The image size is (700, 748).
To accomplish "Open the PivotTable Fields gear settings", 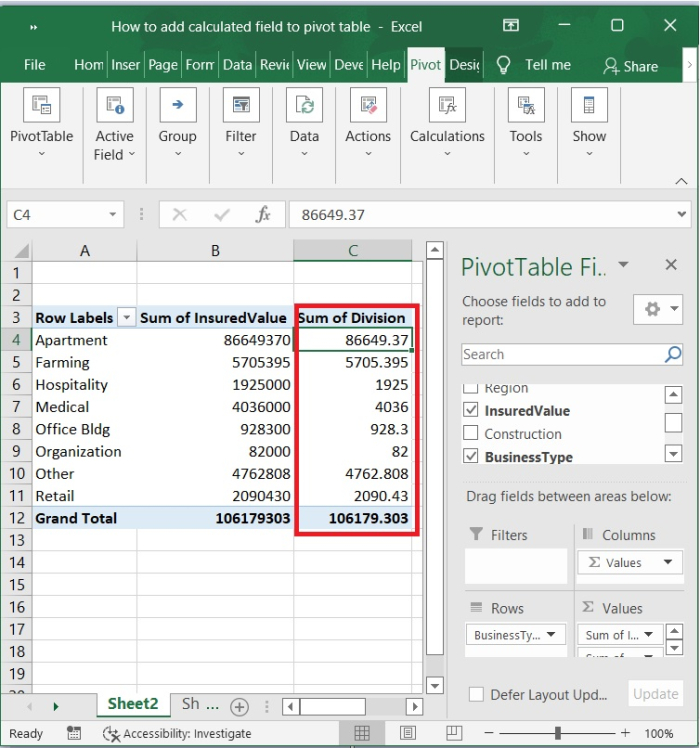I will click(657, 310).
